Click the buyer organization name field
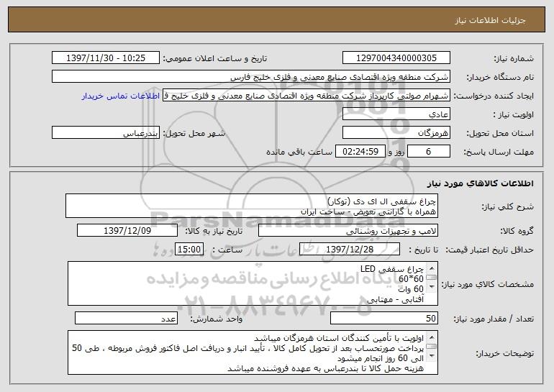Viewport: 554px width, 392px height. [251, 77]
